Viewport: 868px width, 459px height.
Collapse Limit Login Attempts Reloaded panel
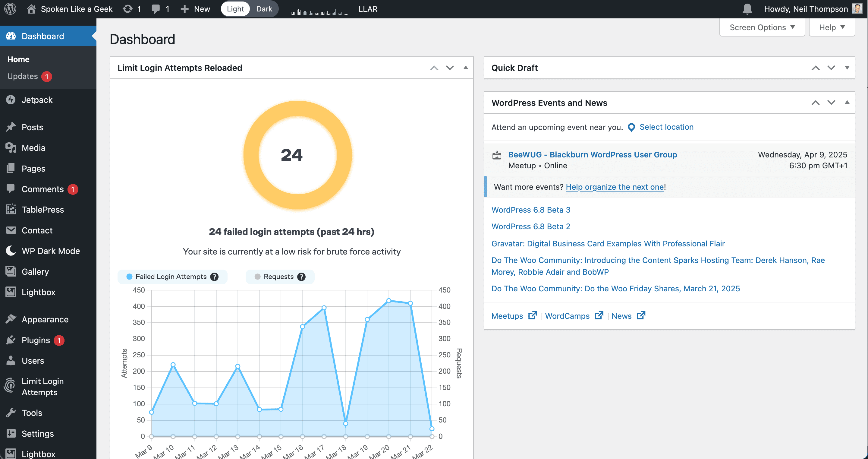(x=466, y=68)
